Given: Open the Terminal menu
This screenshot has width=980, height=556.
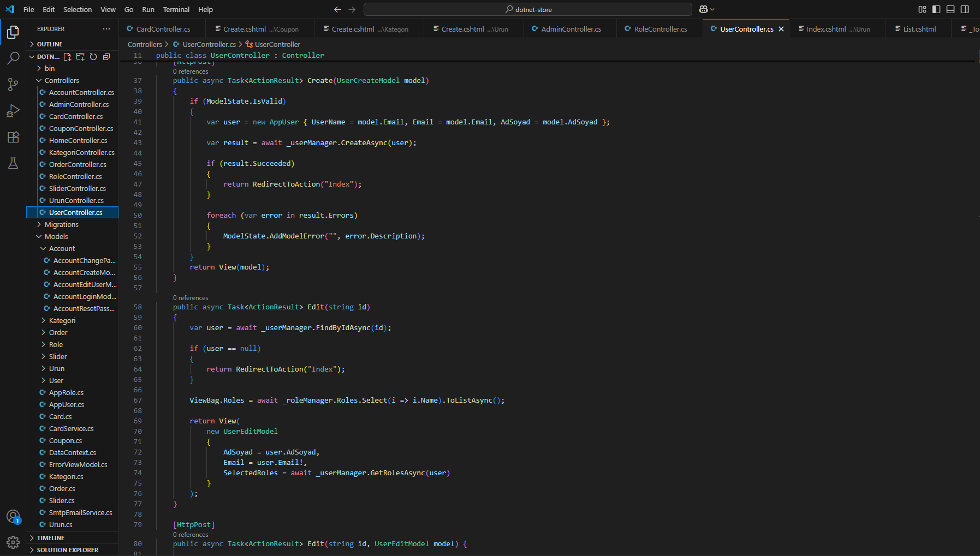Looking at the screenshot, I should point(176,9).
